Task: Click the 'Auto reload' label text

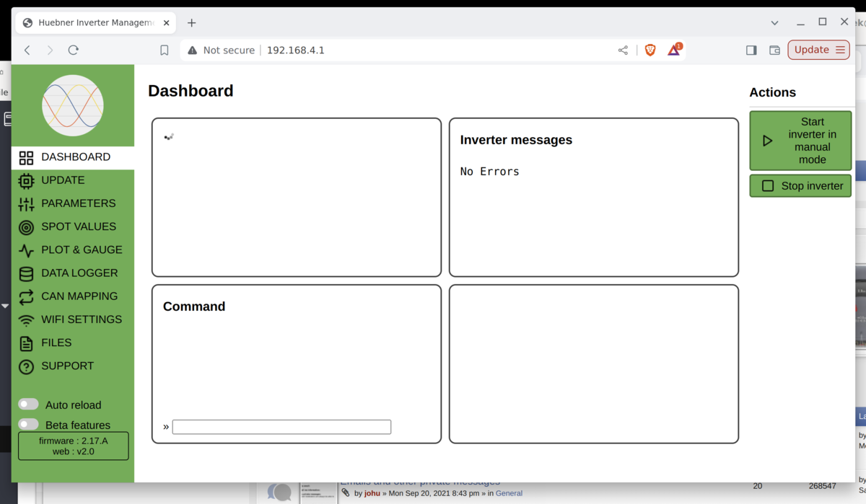Action: [73, 405]
